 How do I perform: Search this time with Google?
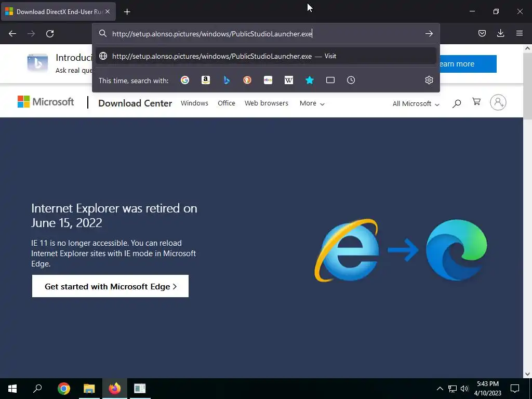(185, 80)
